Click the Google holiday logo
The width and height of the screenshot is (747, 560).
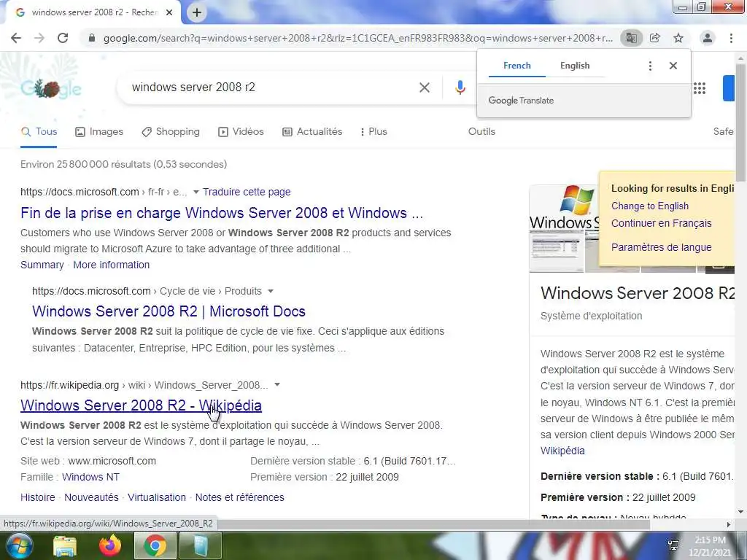[51, 88]
